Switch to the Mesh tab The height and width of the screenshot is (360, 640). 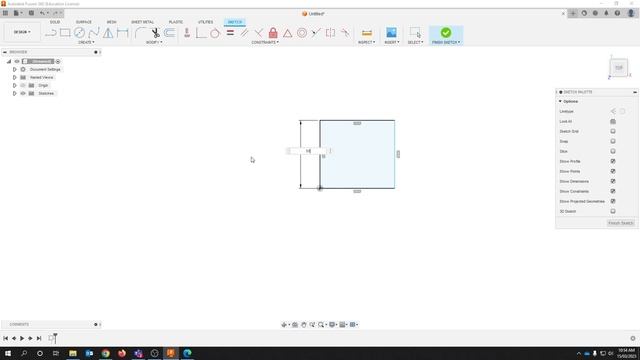tap(111, 22)
